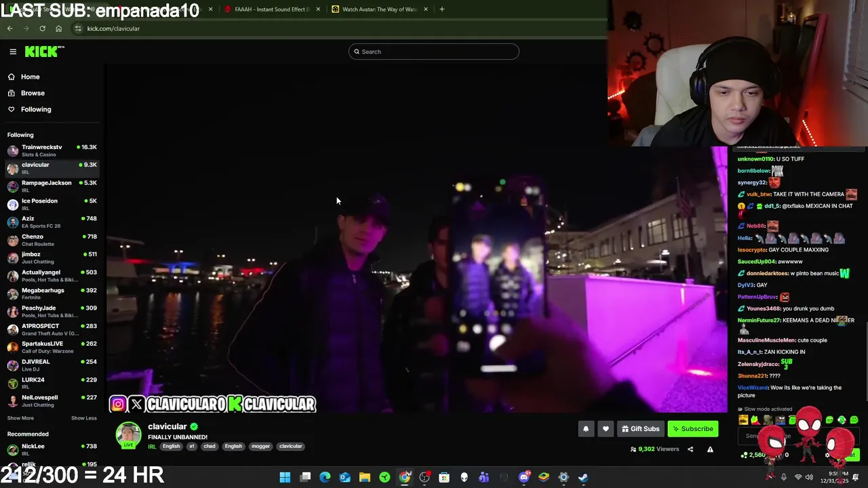Close the Watch Avatar tab
Screen dimensions: 868x488
tap(426, 9)
